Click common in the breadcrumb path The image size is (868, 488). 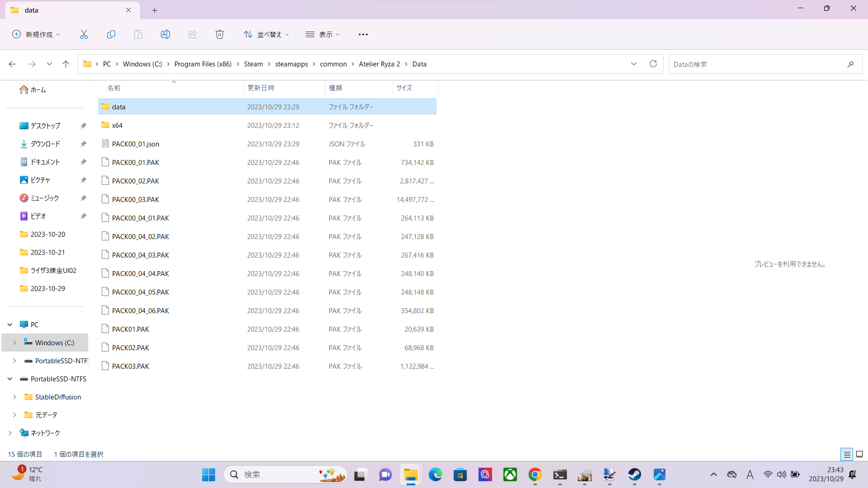tap(333, 64)
